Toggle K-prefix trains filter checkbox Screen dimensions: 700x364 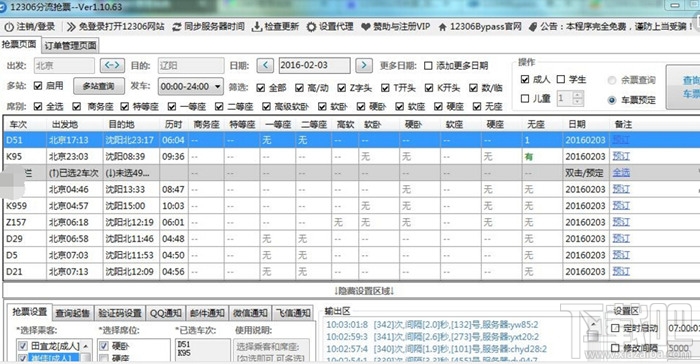coord(429,88)
